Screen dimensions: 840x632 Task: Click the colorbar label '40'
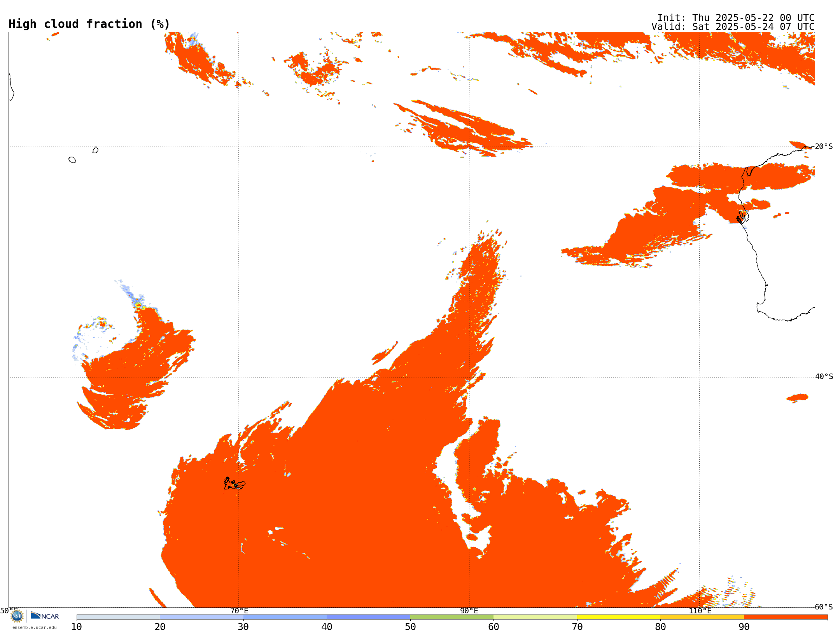pyautogui.click(x=327, y=627)
